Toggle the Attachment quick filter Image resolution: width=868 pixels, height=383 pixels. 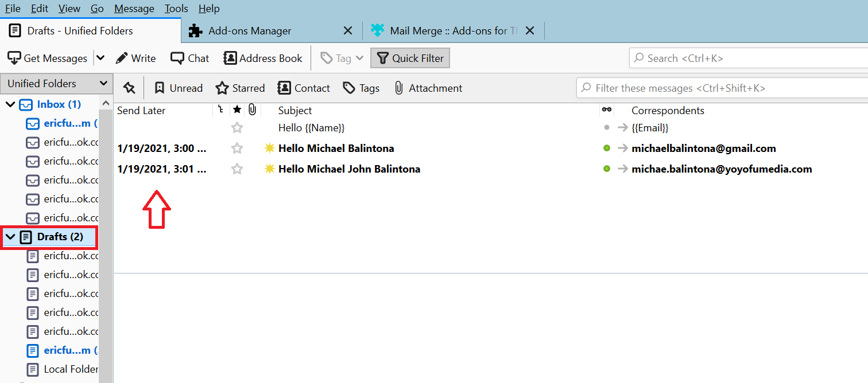pyautogui.click(x=428, y=87)
